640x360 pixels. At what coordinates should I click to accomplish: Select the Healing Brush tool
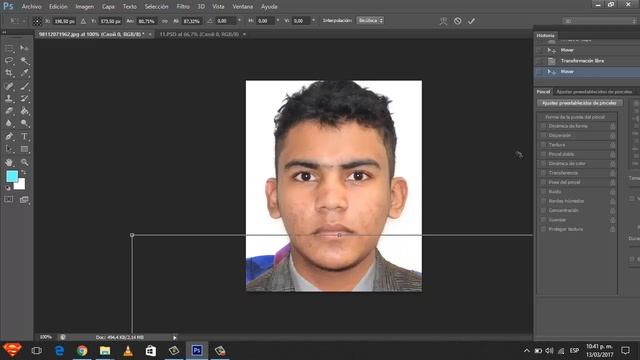[x=9, y=86]
